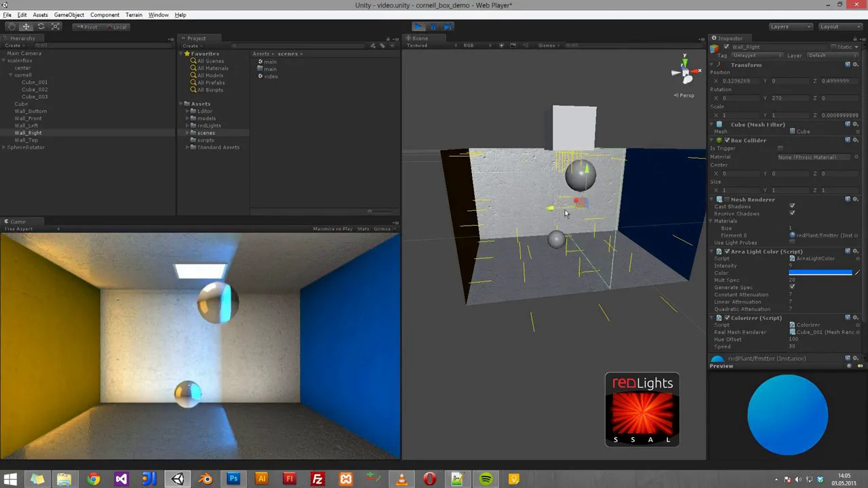Open Unity editor from Windows taskbar

click(178, 479)
